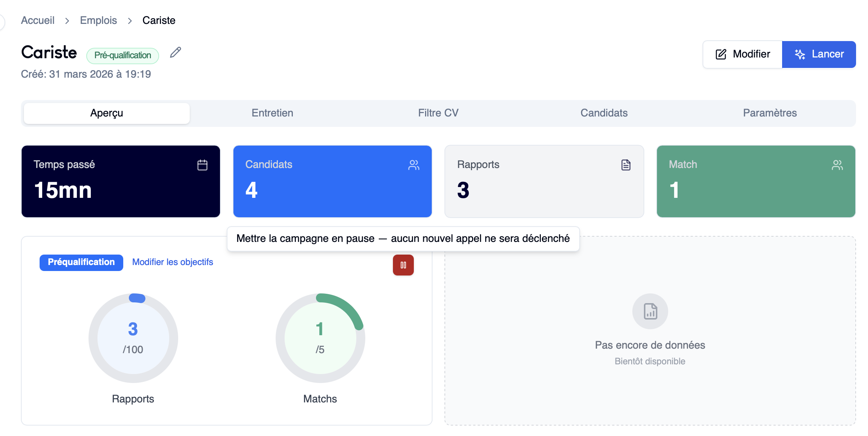Viewport: 868px width, 436px height.
Task: Go to the Candidats tab
Action: click(604, 113)
